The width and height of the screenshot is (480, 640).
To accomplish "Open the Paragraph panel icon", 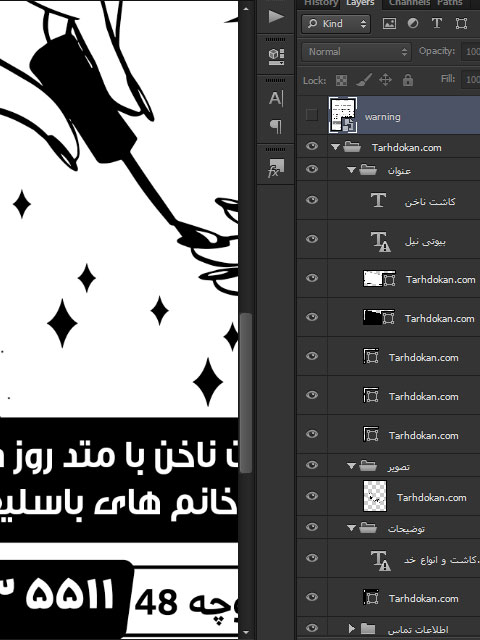I will 276,126.
